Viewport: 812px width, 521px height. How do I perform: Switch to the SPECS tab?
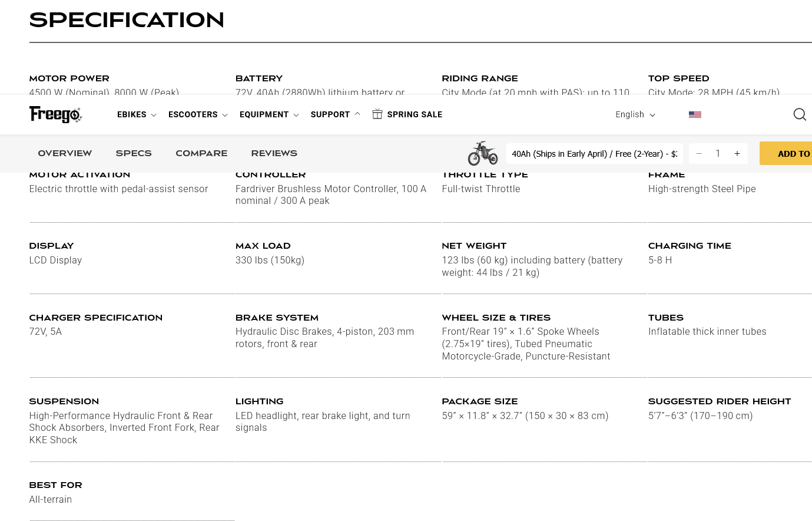pos(134,153)
